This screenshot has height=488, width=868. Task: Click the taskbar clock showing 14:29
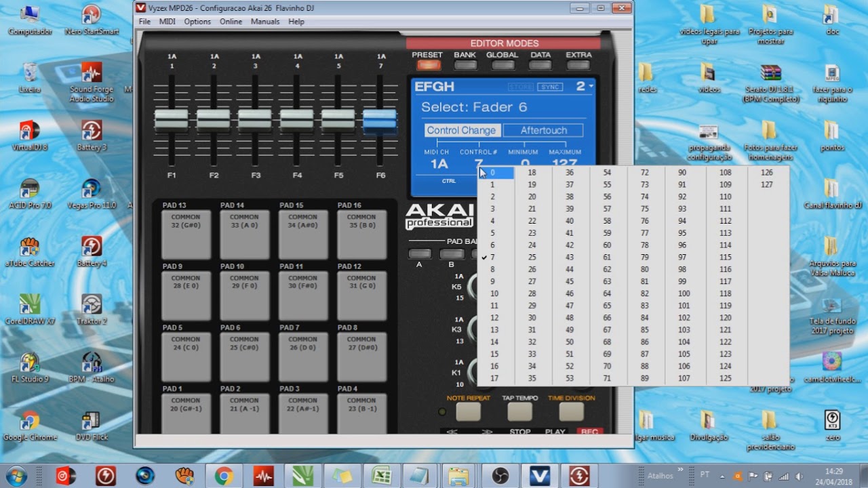tap(834, 476)
